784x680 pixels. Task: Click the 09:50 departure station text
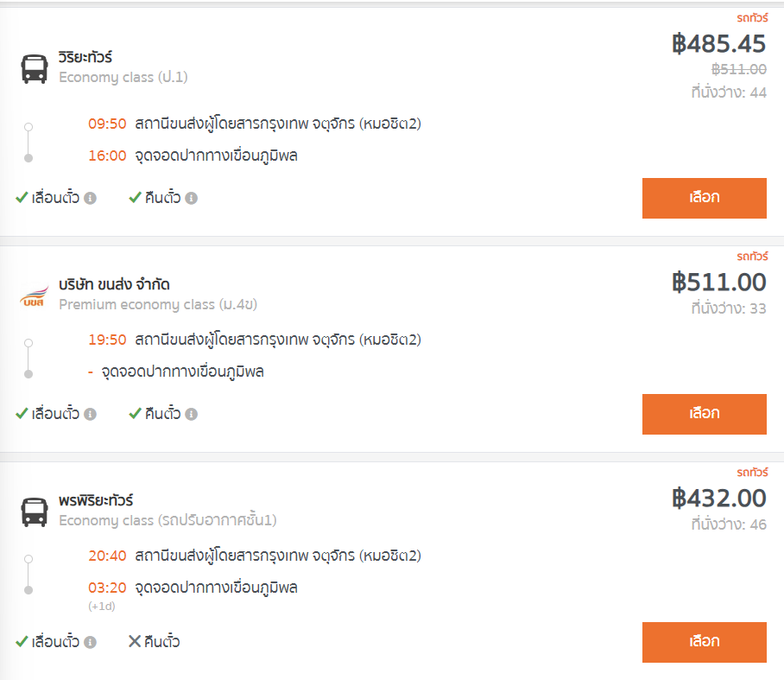[278, 124]
